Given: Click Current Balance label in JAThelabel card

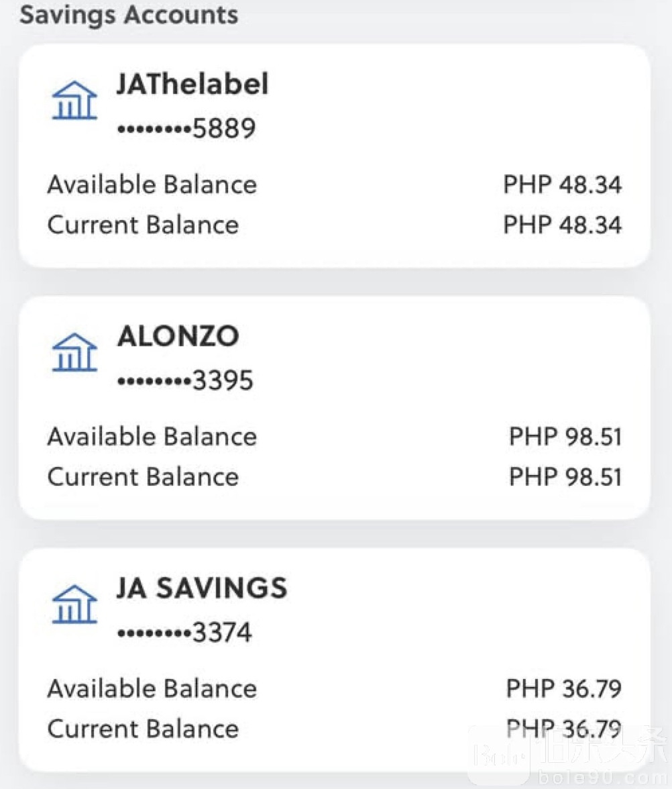Looking at the screenshot, I should [143, 225].
